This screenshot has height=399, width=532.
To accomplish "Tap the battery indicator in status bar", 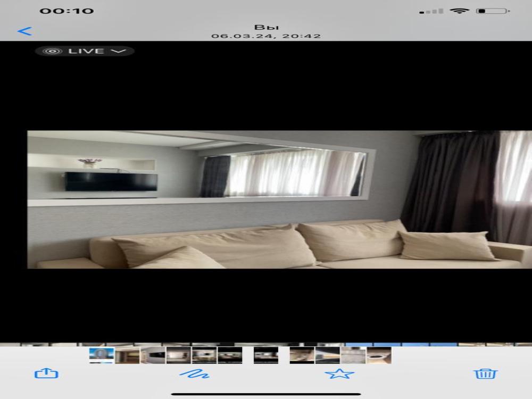I will click(x=493, y=11).
